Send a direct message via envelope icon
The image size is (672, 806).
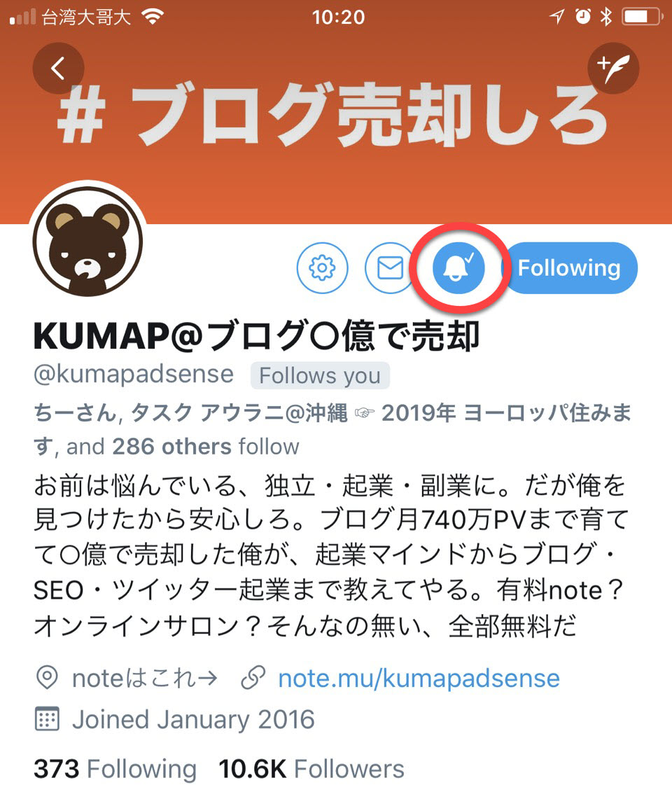[390, 267]
